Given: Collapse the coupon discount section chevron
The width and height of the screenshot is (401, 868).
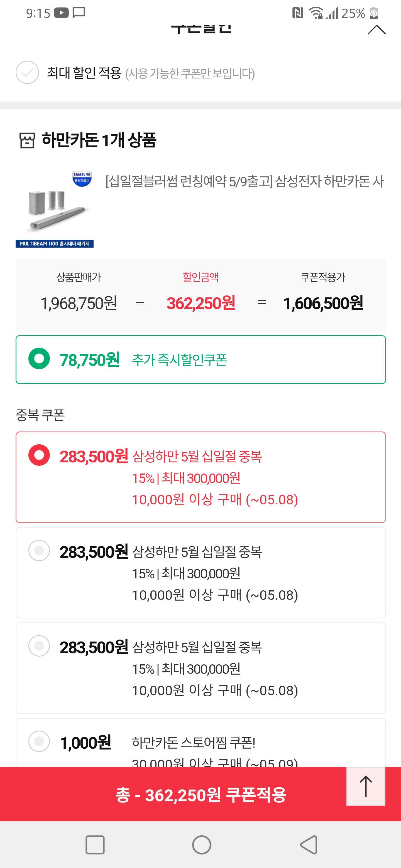Looking at the screenshot, I should 376,30.
